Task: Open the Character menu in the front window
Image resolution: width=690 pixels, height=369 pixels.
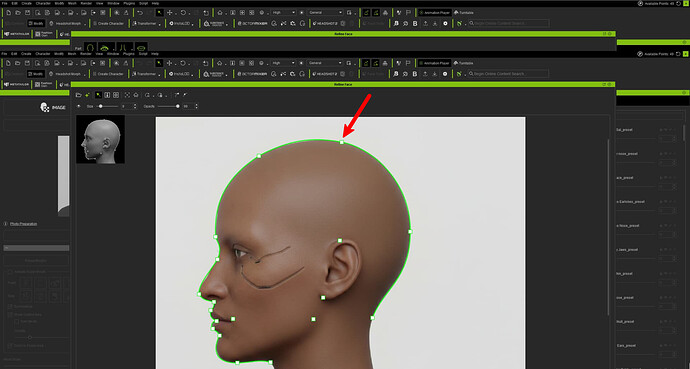Action: [43, 54]
